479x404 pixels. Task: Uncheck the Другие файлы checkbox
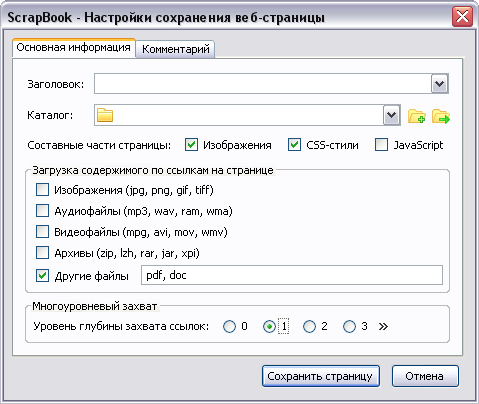pos(42,276)
